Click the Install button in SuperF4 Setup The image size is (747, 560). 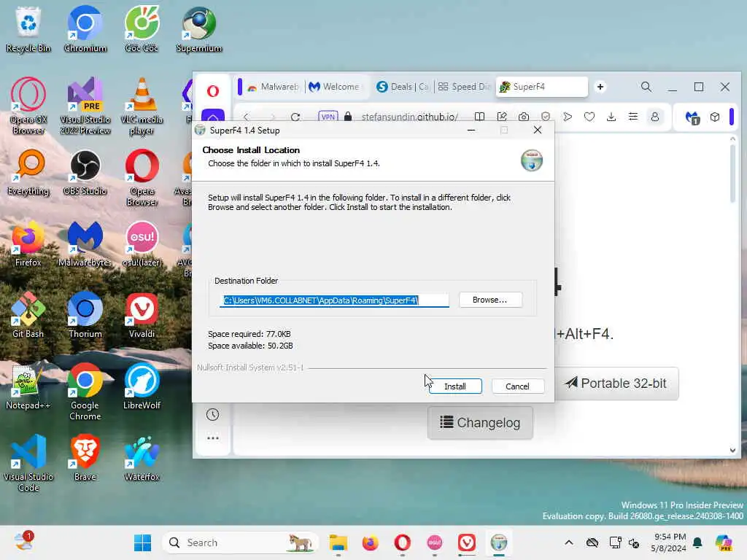tap(455, 386)
